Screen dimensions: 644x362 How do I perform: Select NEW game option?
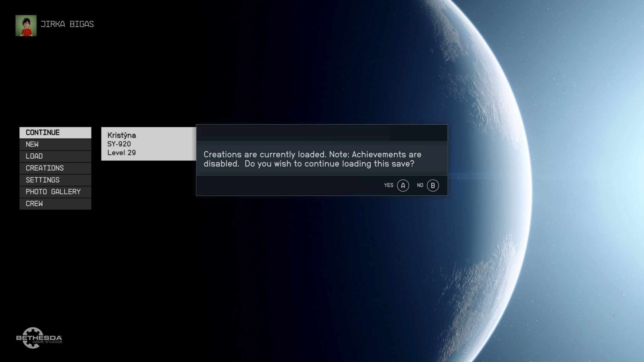tap(55, 144)
